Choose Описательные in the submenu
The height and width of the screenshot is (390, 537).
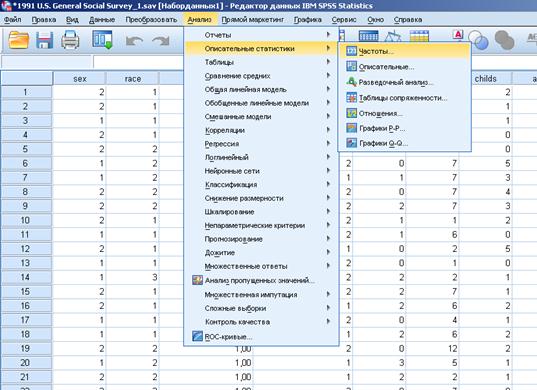[x=404, y=67]
